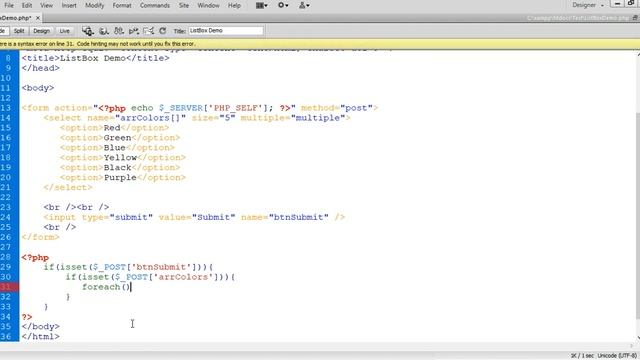
Task: Open the Window menu
Action: pos(208,5)
